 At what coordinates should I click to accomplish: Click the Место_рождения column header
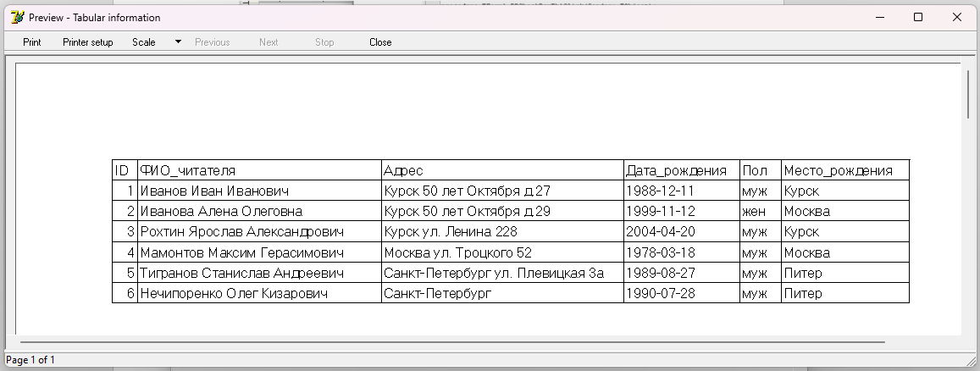(845, 170)
